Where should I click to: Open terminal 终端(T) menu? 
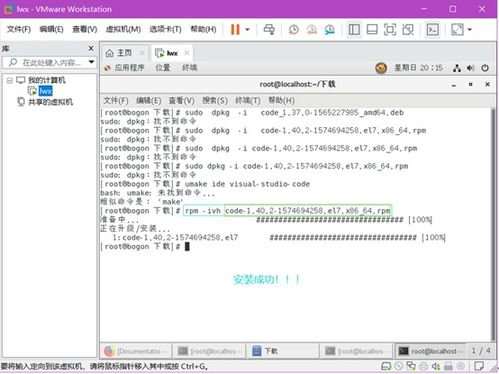click(248, 100)
